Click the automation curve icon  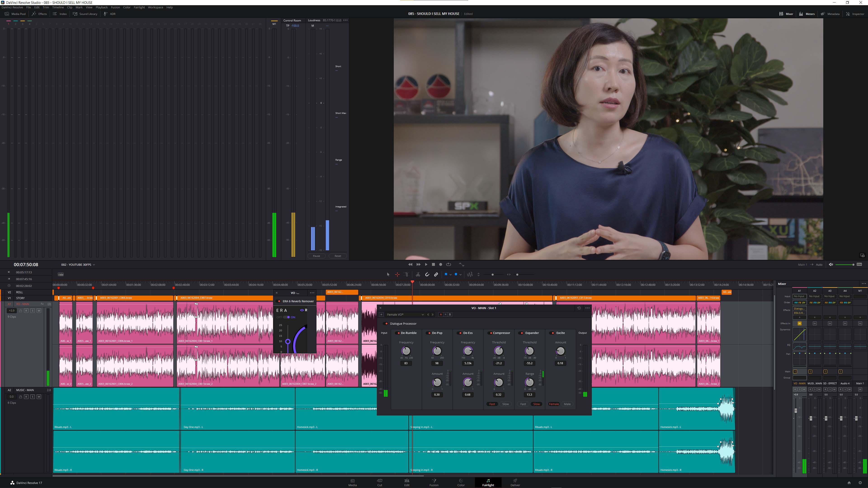pos(462,264)
